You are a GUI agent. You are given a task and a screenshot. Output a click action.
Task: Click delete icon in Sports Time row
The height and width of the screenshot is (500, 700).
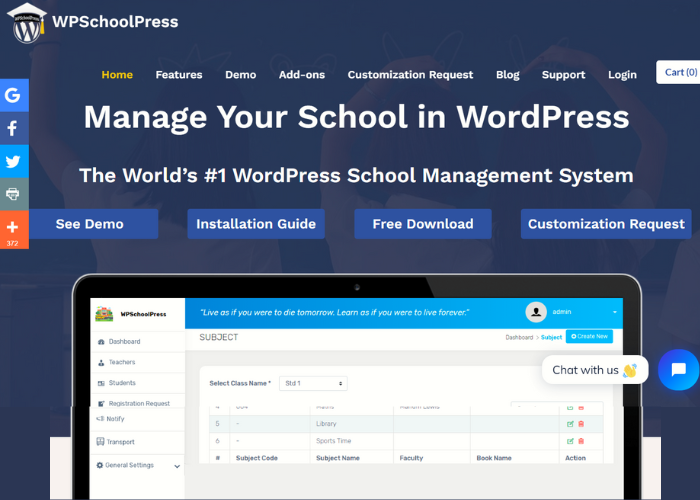click(581, 441)
